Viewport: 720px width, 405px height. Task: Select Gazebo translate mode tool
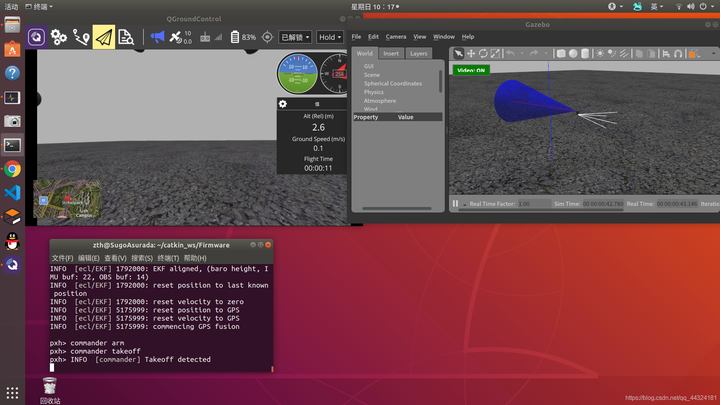tap(471, 54)
